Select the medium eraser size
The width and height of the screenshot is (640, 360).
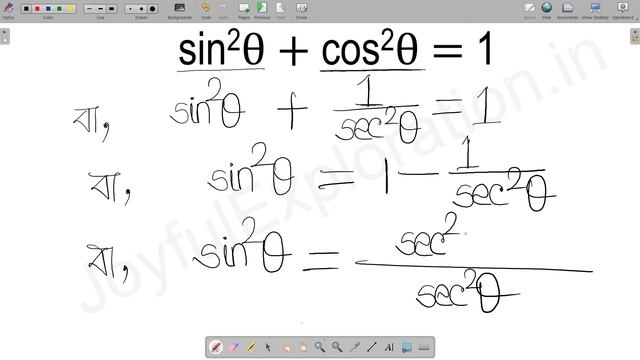141,9
